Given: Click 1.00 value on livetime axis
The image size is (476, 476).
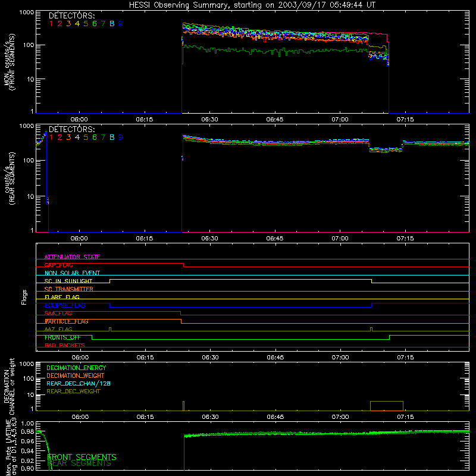Looking at the screenshot, I should [x=27, y=424].
